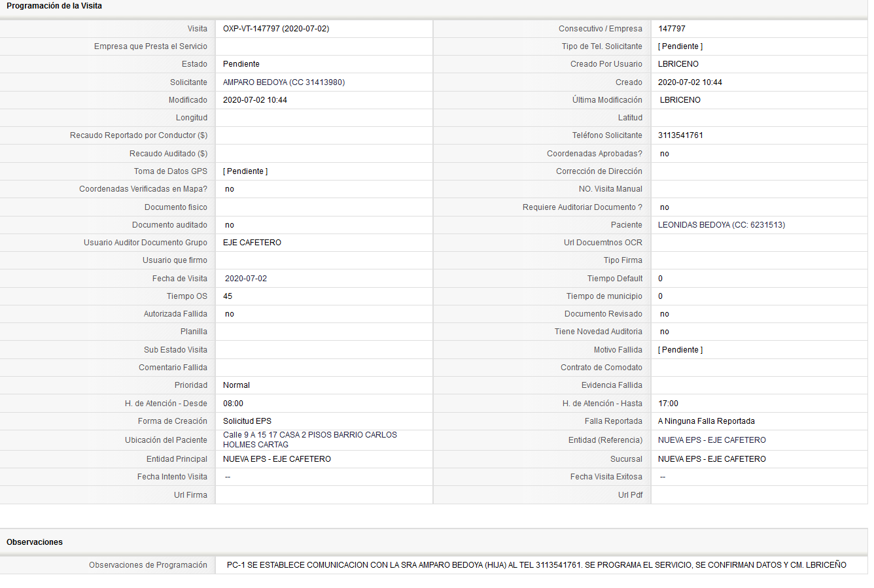Select the patient address Calle 9 A 15 17
Image resolution: width=874 pixels, height=588 pixels.
(310, 440)
